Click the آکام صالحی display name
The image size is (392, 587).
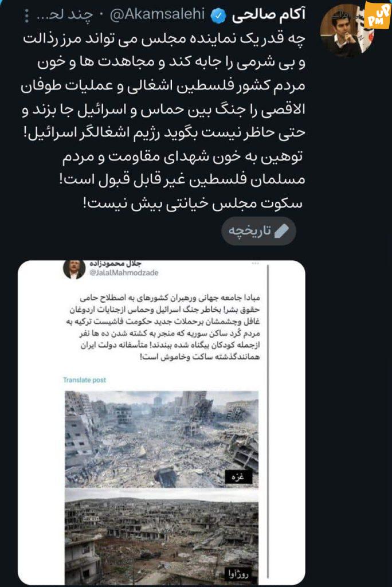coord(268,15)
